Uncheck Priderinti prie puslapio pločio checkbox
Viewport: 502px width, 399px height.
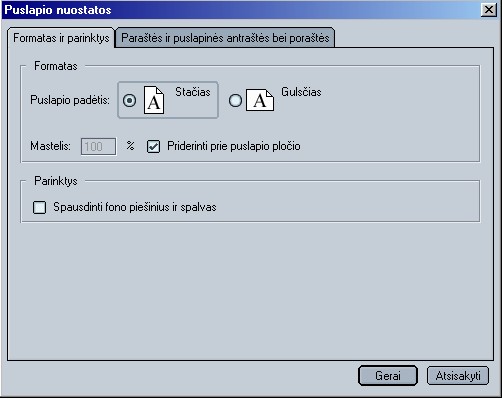[153, 146]
